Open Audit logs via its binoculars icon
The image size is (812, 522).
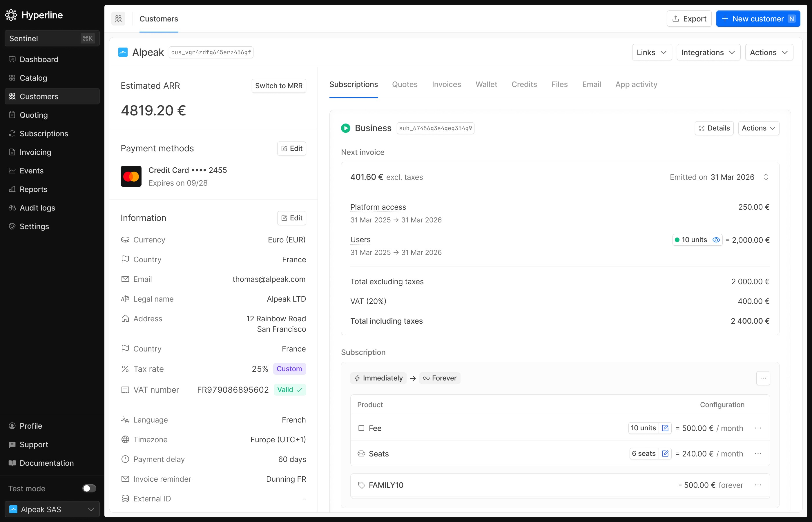point(12,208)
